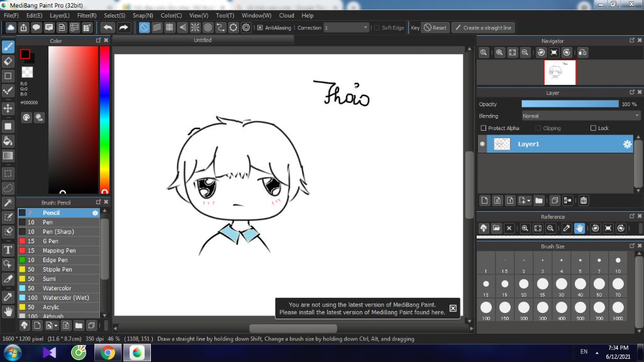Click the EN language indicator
The width and height of the screenshot is (644, 362).
[x=584, y=352]
